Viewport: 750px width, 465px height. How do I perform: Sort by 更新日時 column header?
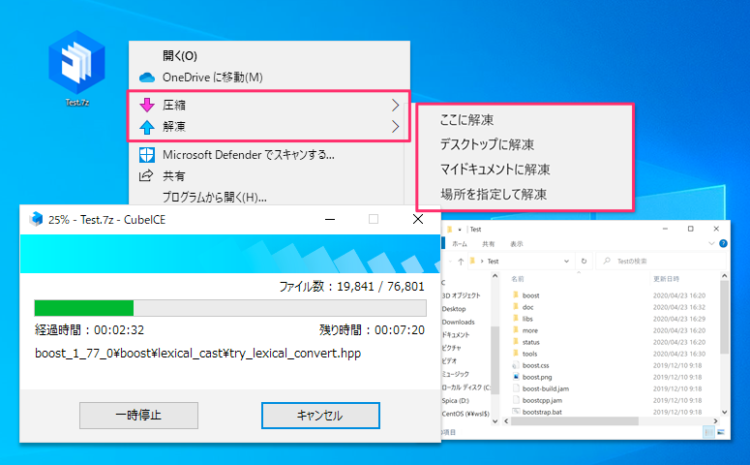[x=666, y=278]
